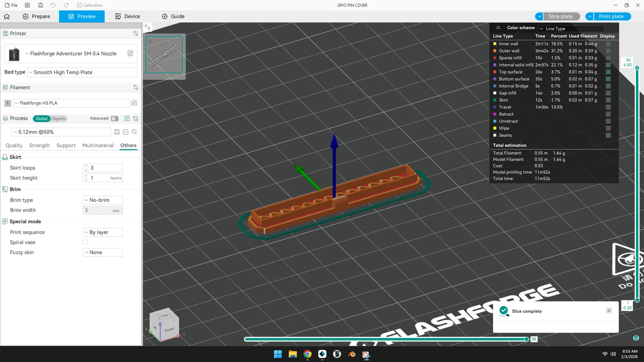Switch to the Preview tab
Viewport: 644px width, 362px height.
pyautogui.click(x=82, y=16)
